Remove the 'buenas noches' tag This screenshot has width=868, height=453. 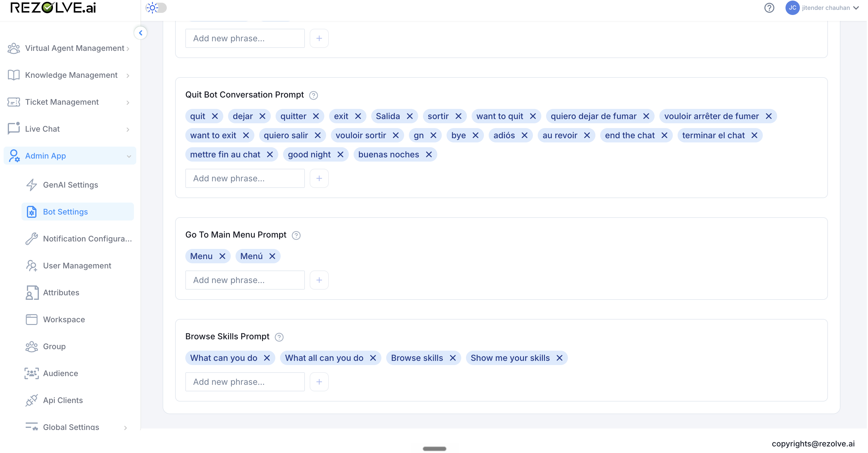pos(429,155)
